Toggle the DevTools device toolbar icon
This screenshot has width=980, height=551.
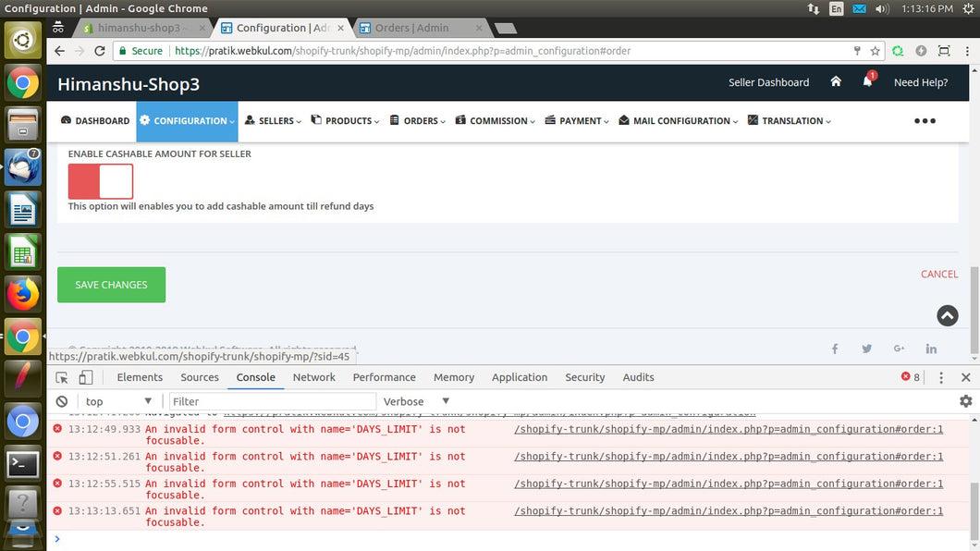tap(85, 377)
